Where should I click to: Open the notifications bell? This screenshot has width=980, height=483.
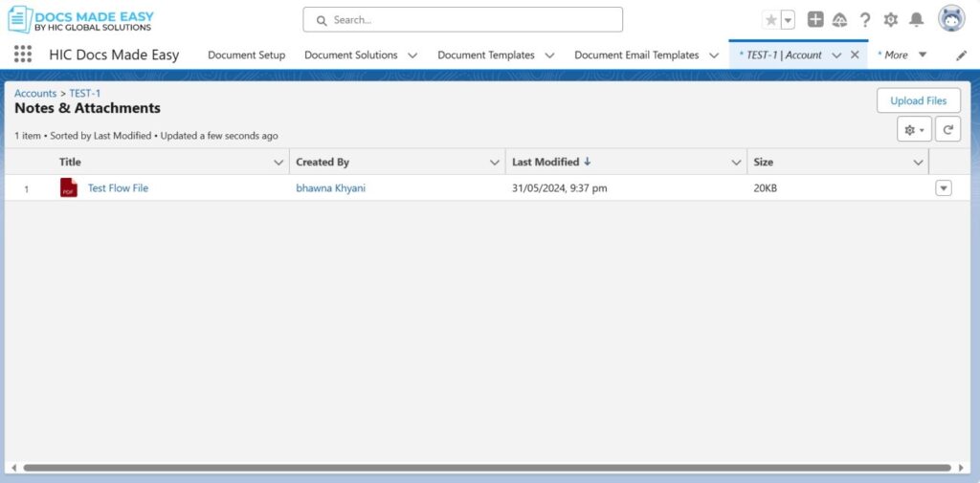click(x=916, y=20)
